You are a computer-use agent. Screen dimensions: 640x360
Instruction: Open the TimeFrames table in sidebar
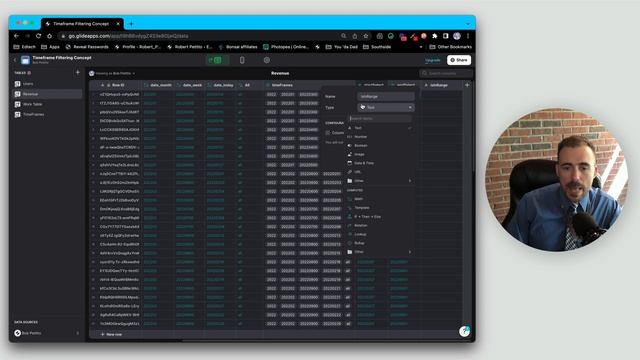[47, 114]
